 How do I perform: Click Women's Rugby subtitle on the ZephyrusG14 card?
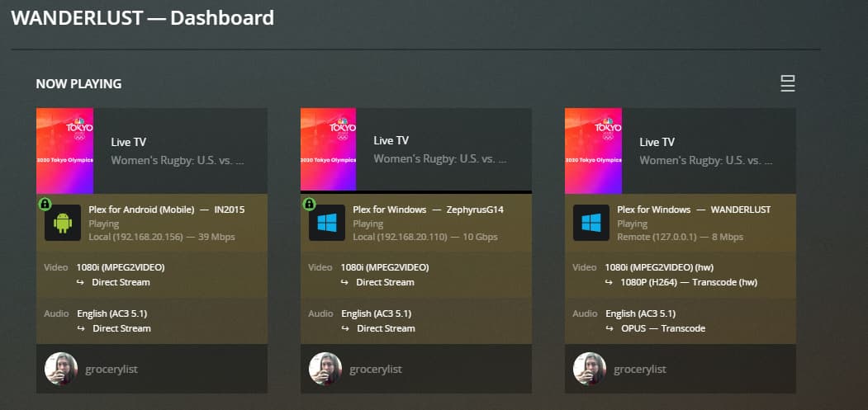coord(440,159)
